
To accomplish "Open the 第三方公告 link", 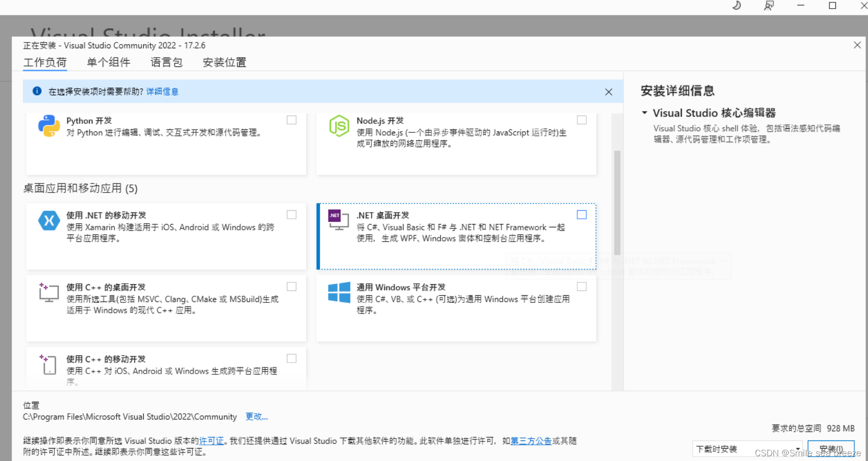I will tap(531, 440).
